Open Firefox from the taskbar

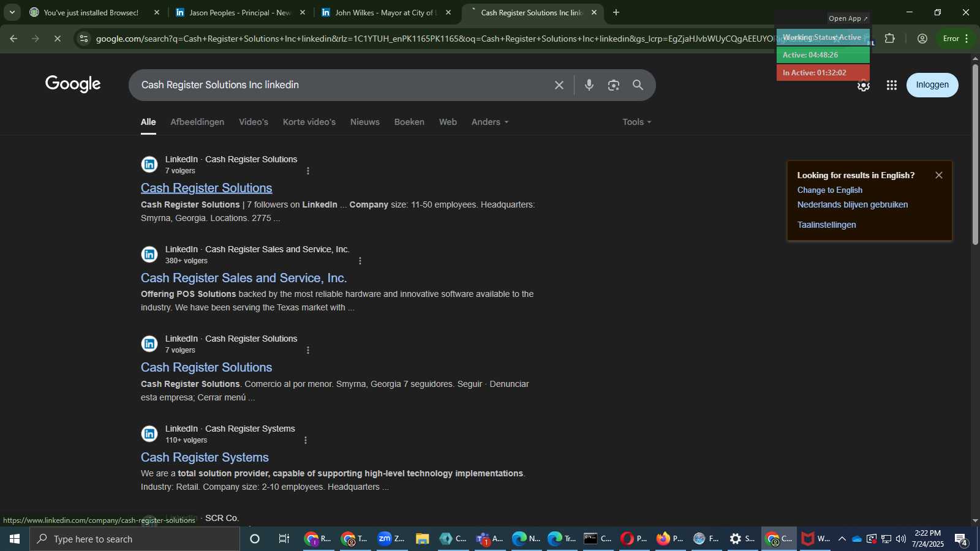click(x=670, y=539)
